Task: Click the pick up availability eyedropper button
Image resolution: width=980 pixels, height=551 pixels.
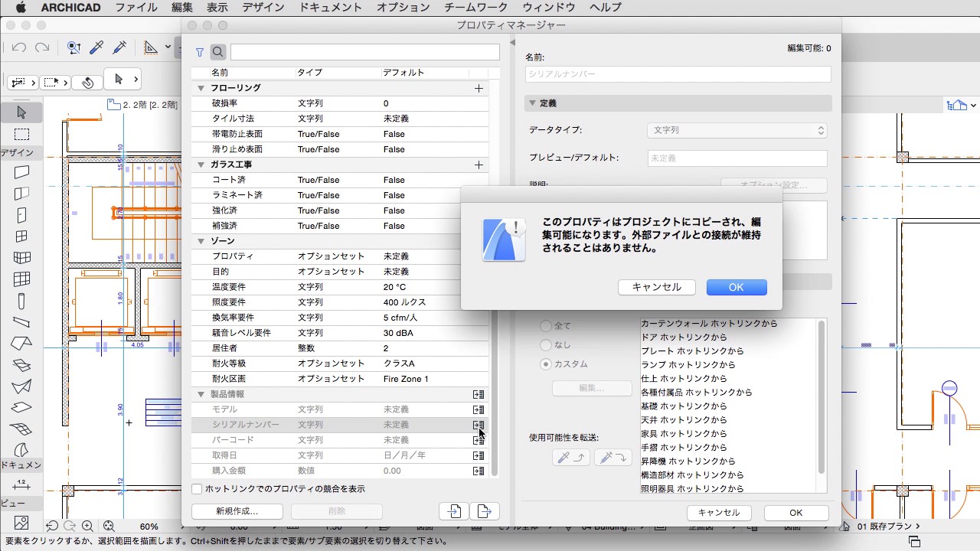Action: tap(570, 458)
